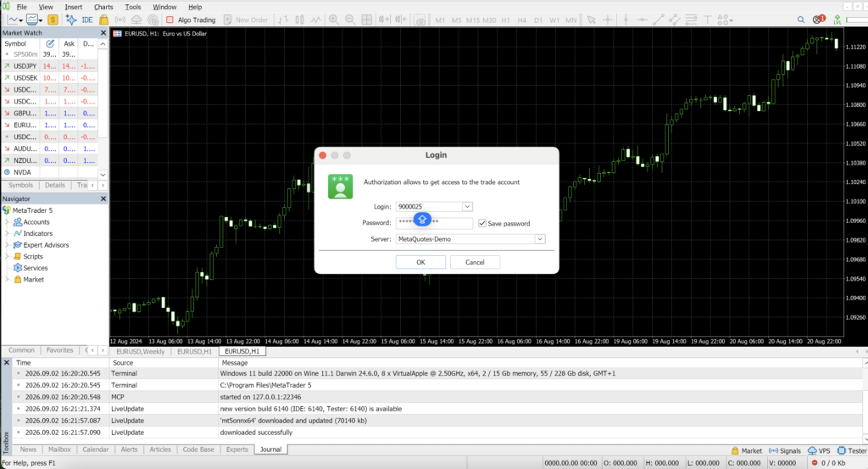Screen dimensions: 868x469
Task: Expand the Indicators tree node
Action: coord(7,234)
